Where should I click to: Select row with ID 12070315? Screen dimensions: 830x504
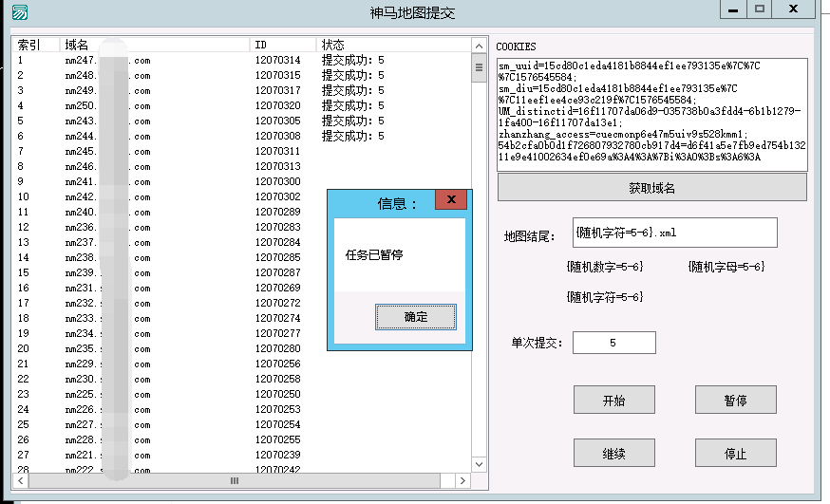[241, 75]
